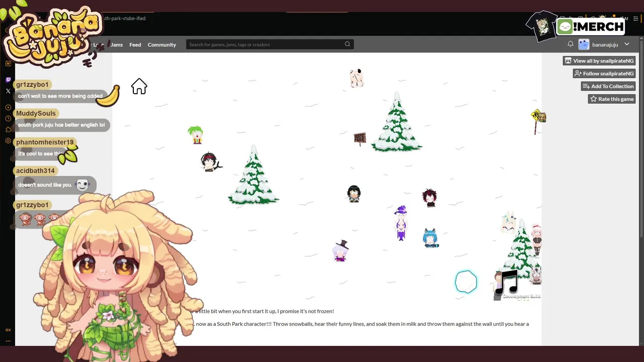Click View all by snailpirateNG button
Screen dimensions: 644x362
[599, 61]
